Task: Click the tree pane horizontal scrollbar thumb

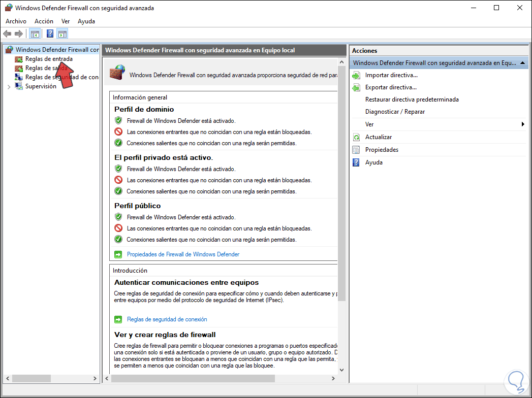Action: (x=31, y=378)
